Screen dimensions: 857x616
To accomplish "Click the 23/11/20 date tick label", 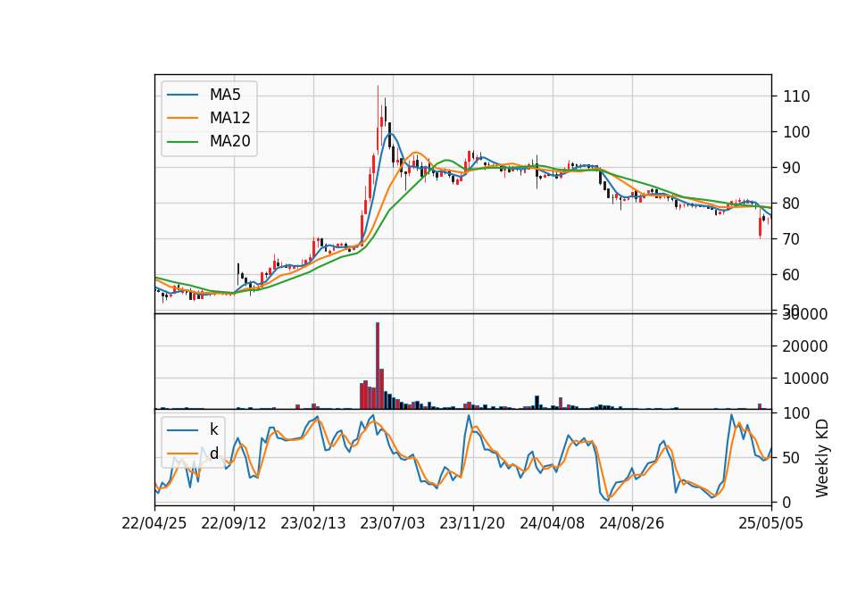I will [x=472, y=523].
